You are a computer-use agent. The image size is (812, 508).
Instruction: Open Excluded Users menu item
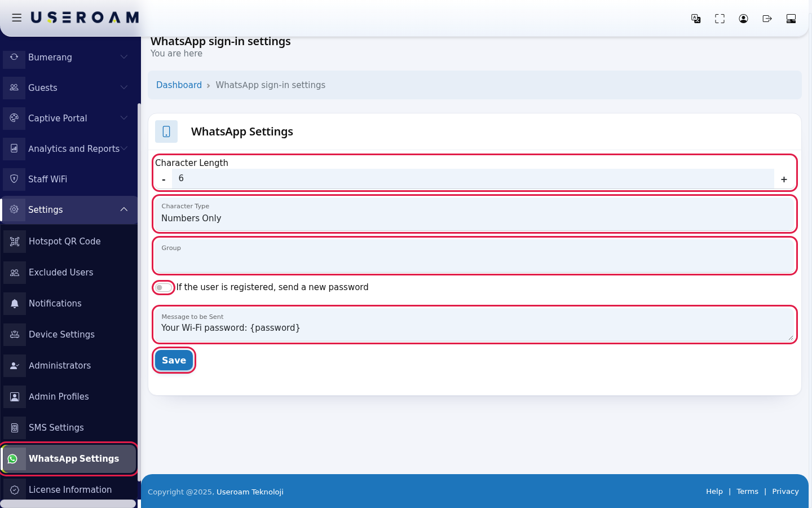[x=69, y=273]
